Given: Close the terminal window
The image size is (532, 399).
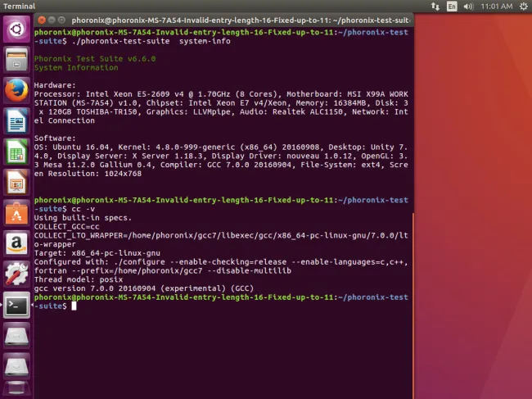Looking at the screenshot, I should coord(42,20).
